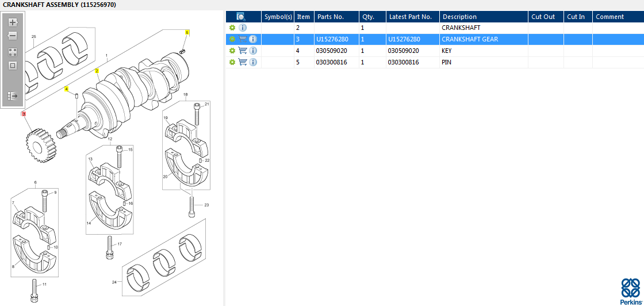Zoom out of the crankshaft diagram
Screen dimensions: 644x306
click(12, 36)
